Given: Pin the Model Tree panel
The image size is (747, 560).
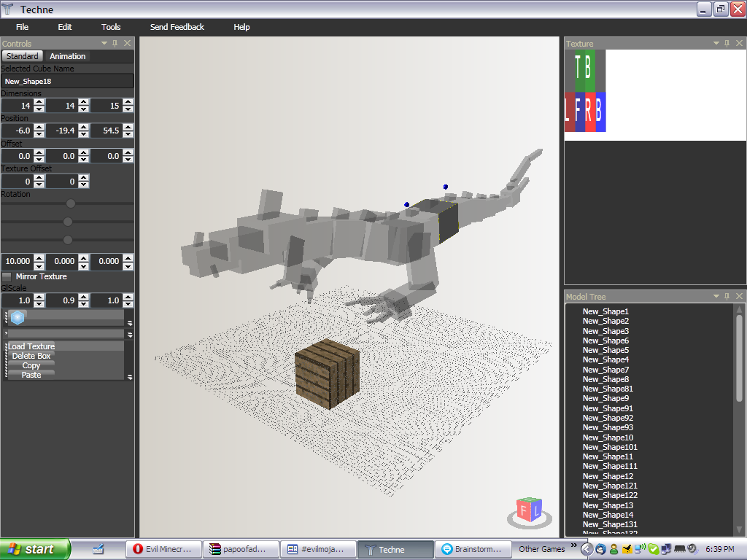Looking at the screenshot, I should [727, 297].
